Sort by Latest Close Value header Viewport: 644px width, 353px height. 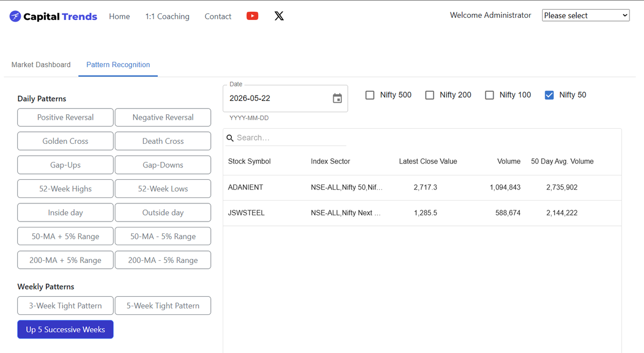428,161
